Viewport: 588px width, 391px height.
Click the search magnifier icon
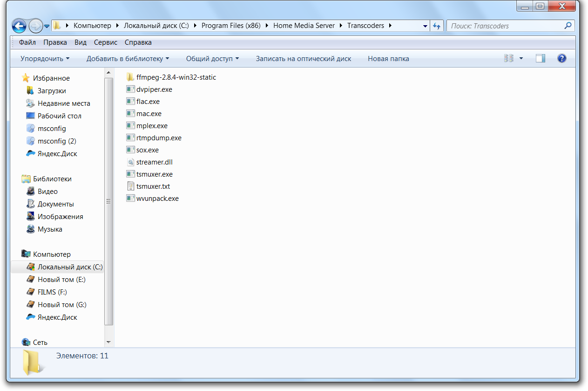click(568, 26)
